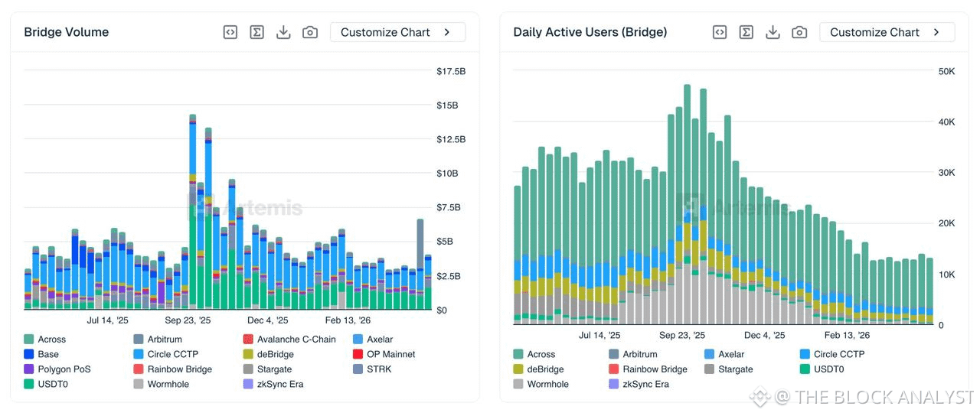Toggle Across in Daily Active Users legend

(x=534, y=354)
